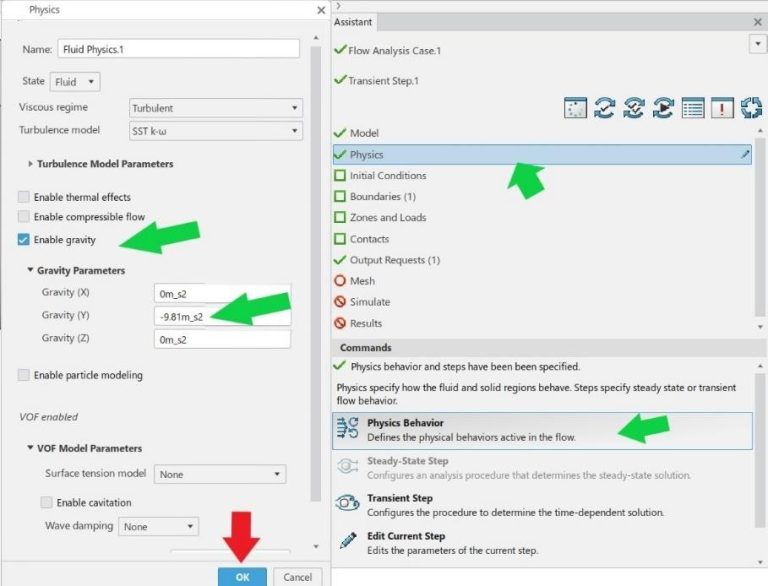The image size is (768, 586).
Task: Uncheck Enable gravity checkbox
Action: [x=24, y=240]
